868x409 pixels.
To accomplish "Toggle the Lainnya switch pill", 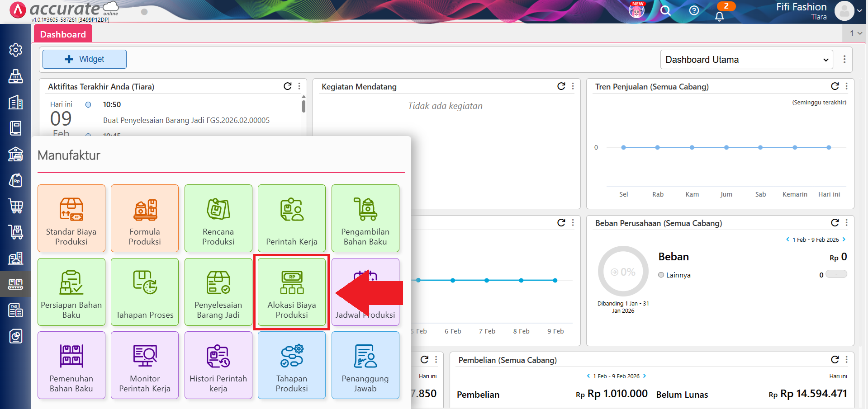I will point(836,274).
